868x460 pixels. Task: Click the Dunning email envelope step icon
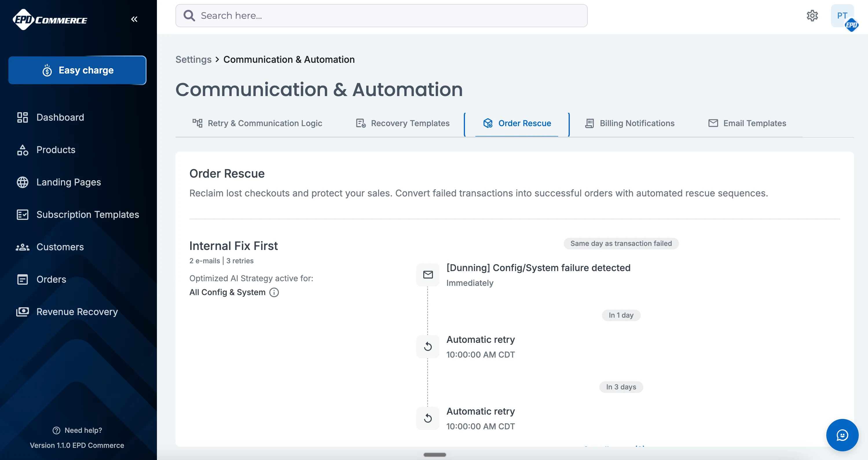(x=428, y=275)
